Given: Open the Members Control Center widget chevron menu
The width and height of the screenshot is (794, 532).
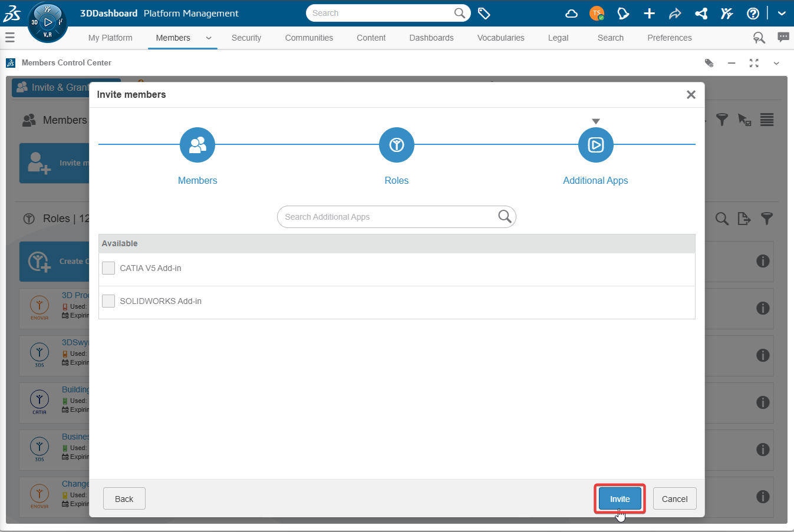Looking at the screenshot, I should [776, 63].
